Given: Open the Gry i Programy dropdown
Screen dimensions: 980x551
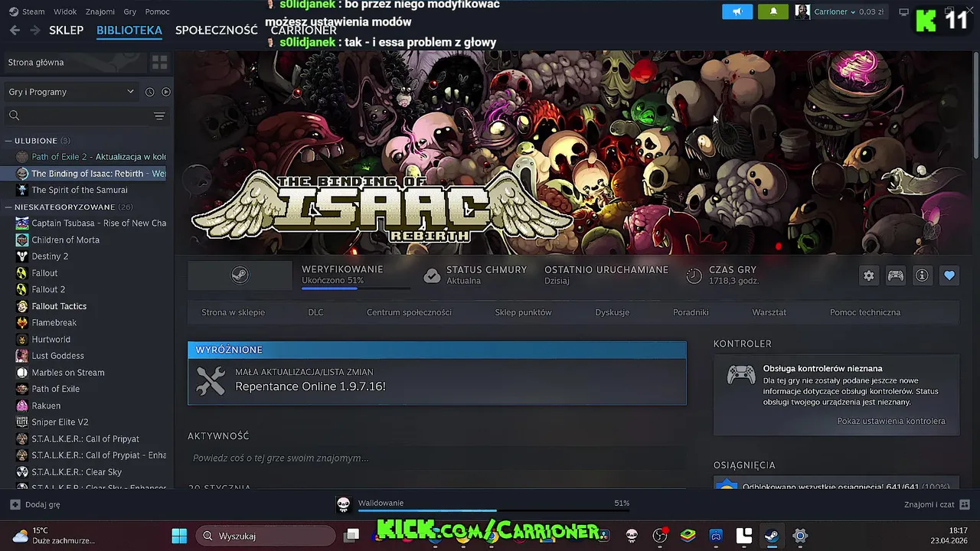Looking at the screenshot, I should click(70, 92).
